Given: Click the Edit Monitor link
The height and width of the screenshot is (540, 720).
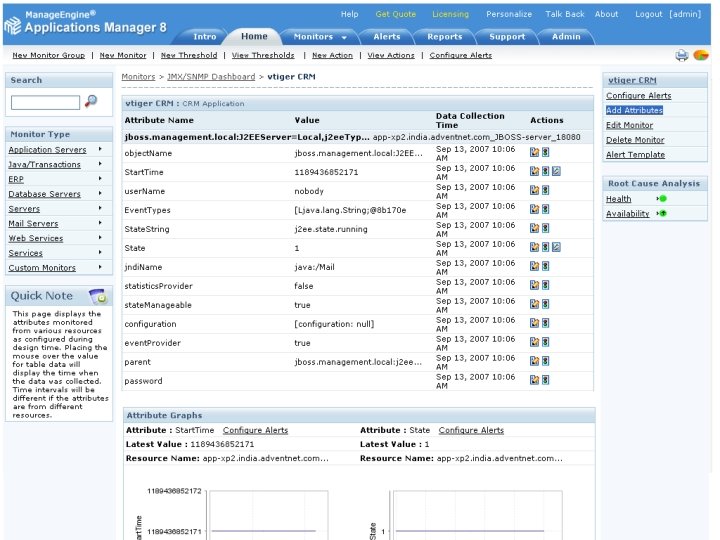Looking at the screenshot, I should [x=629, y=125].
